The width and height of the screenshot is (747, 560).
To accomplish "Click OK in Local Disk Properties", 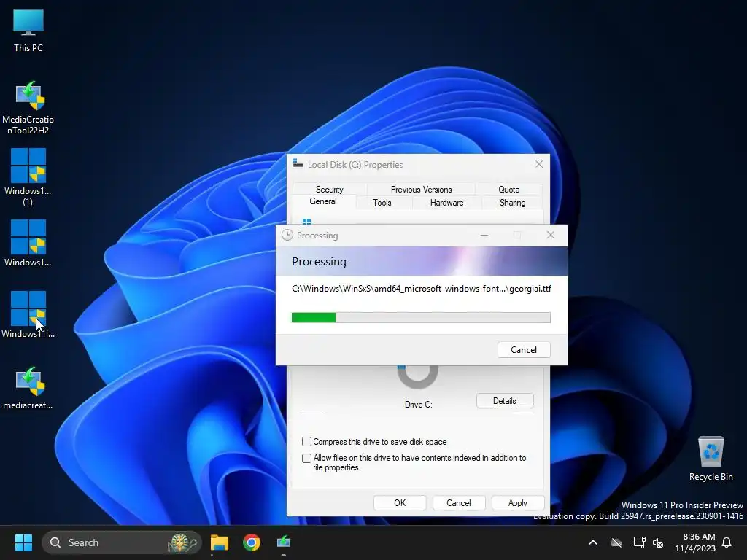I will (x=400, y=503).
